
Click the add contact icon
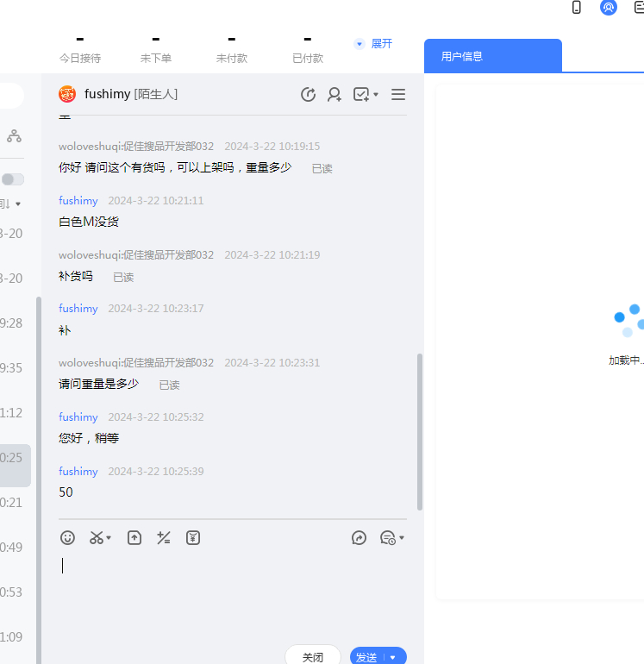[x=335, y=95]
